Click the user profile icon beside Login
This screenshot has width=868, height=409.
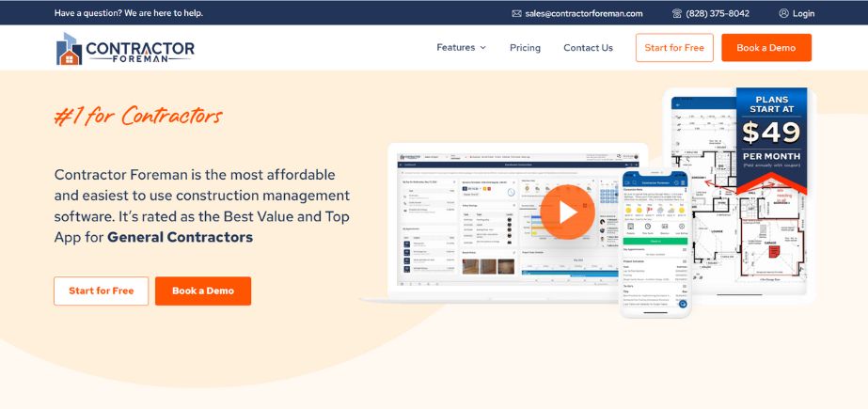point(783,13)
